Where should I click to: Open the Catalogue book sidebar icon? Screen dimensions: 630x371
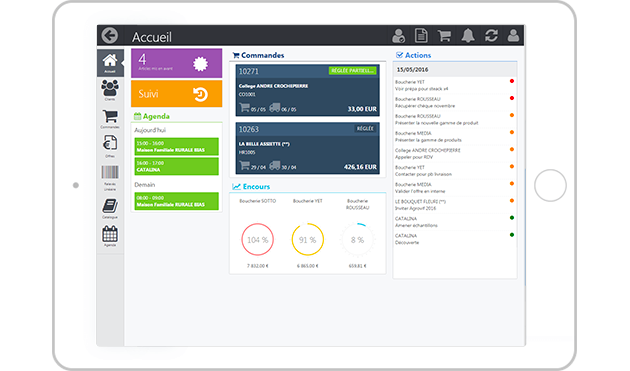[110, 209]
